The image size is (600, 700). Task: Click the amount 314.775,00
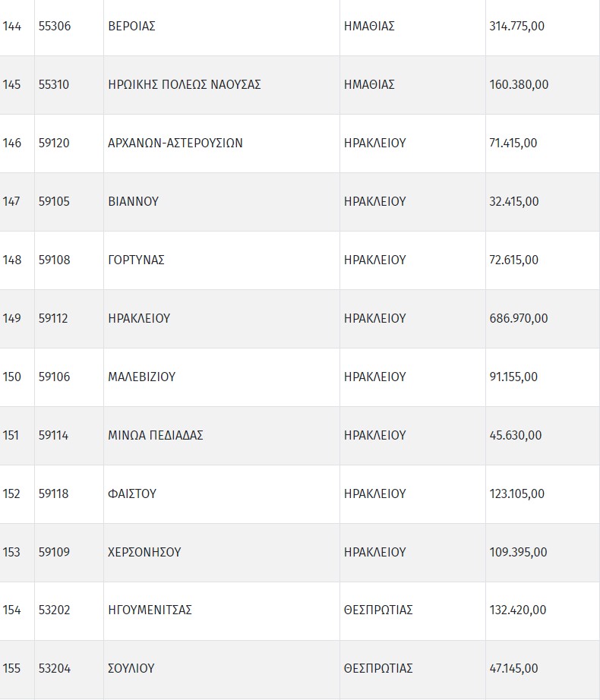pos(517,27)
